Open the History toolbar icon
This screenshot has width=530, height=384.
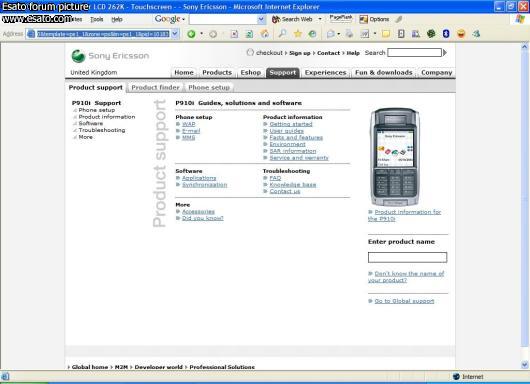(313, 34)
